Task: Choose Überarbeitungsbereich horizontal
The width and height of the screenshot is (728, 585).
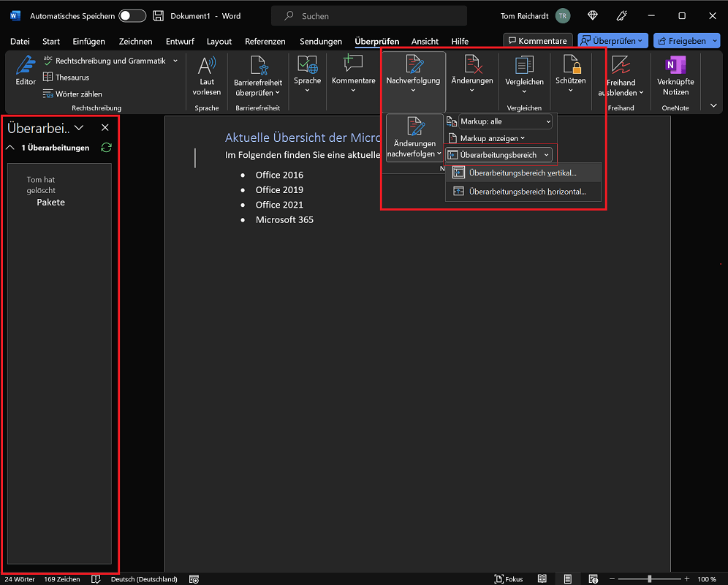Action: coord(523,192)
